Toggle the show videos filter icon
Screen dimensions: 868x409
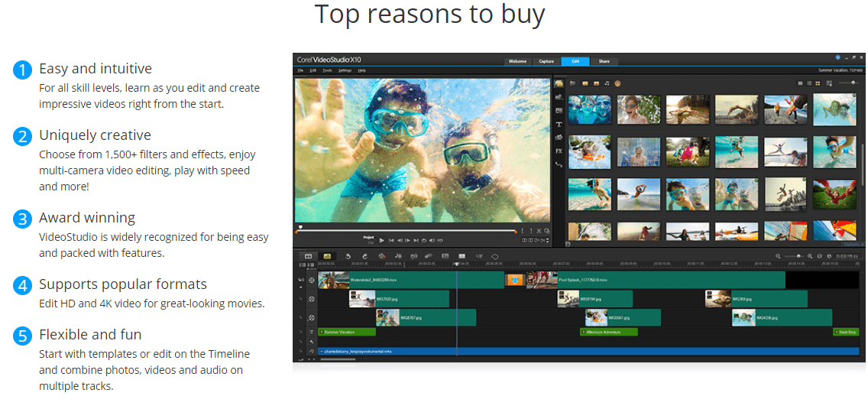pyautogui.click(x=585, y=83)
